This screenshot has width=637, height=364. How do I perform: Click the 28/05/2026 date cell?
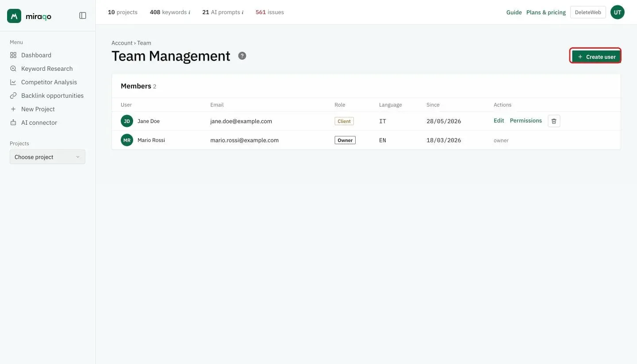coord(444,121)
